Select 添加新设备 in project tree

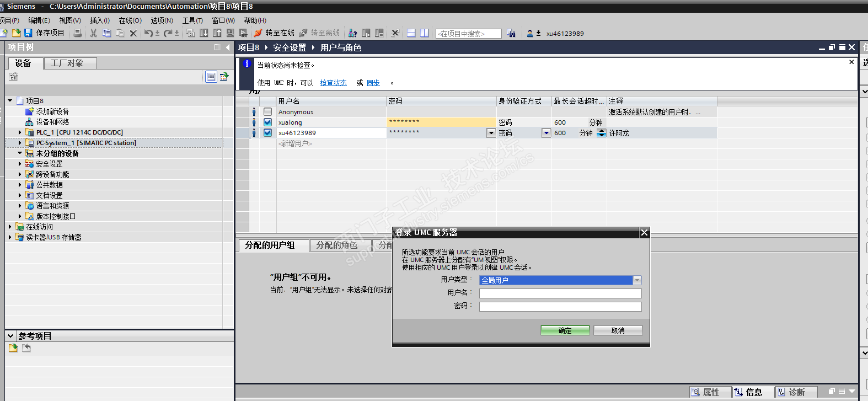[x=52, y=111]
